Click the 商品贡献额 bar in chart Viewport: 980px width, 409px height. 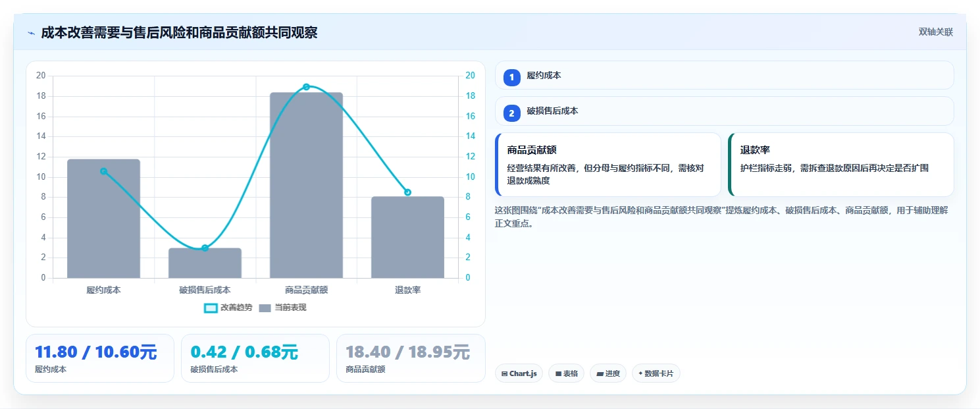click(x=306, y=185)
